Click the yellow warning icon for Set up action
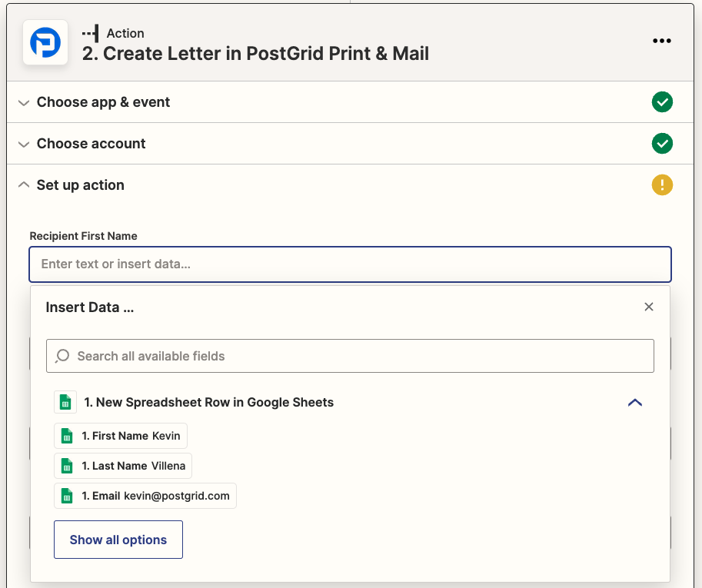The width and height of the screenshot is (702, 588). [661, 185]
